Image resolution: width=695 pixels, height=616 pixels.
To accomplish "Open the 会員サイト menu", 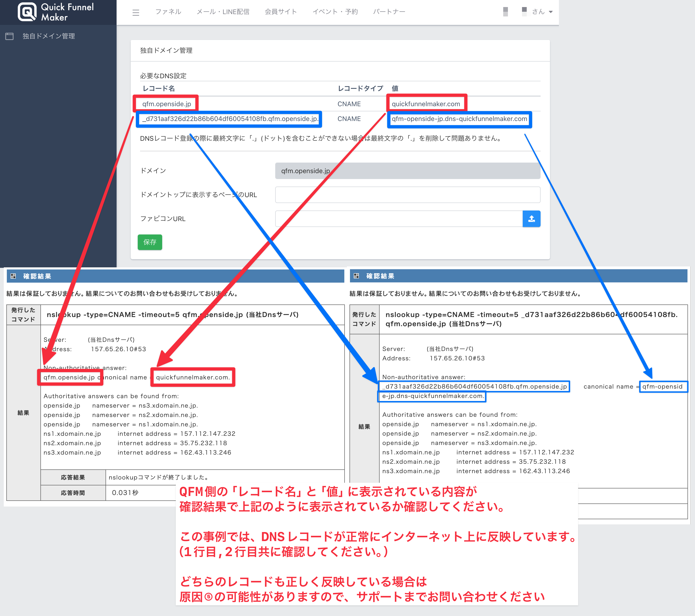I will pos(281,12).
